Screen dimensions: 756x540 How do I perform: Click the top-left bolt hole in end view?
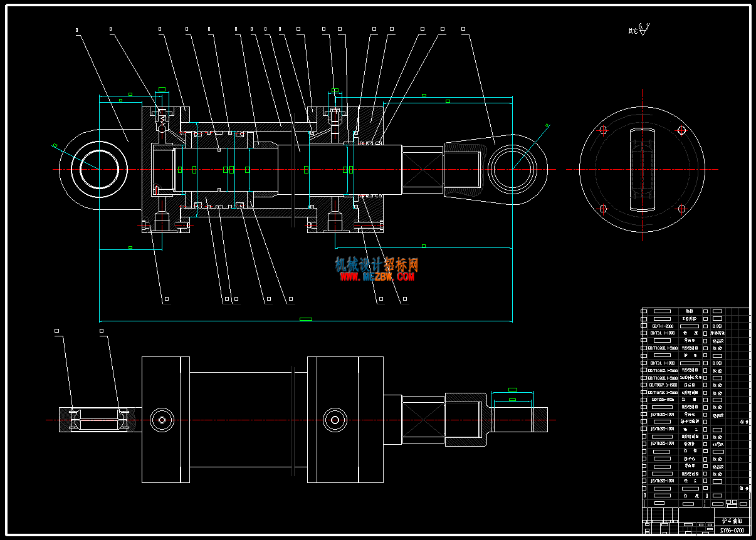pyautogui.click(x=603, y=130)
